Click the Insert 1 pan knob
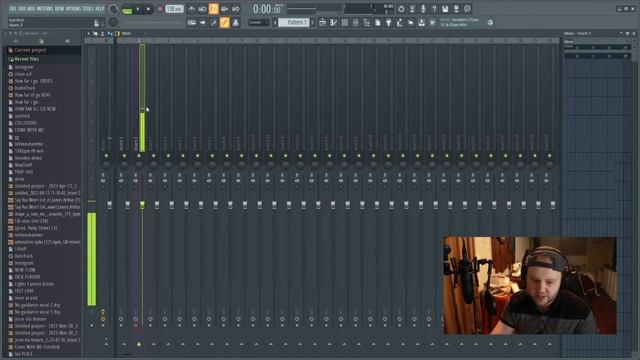 tap(124, 164)
